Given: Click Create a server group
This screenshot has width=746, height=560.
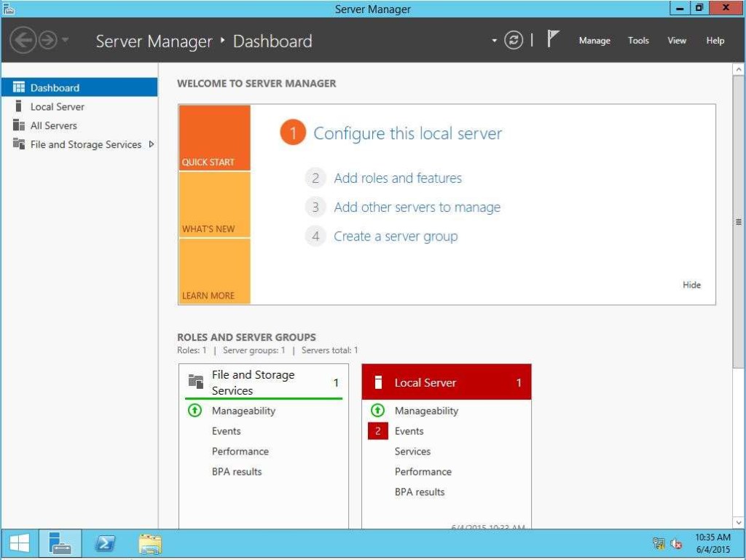Looking at the screenshot, I should [x=396, y=236].
